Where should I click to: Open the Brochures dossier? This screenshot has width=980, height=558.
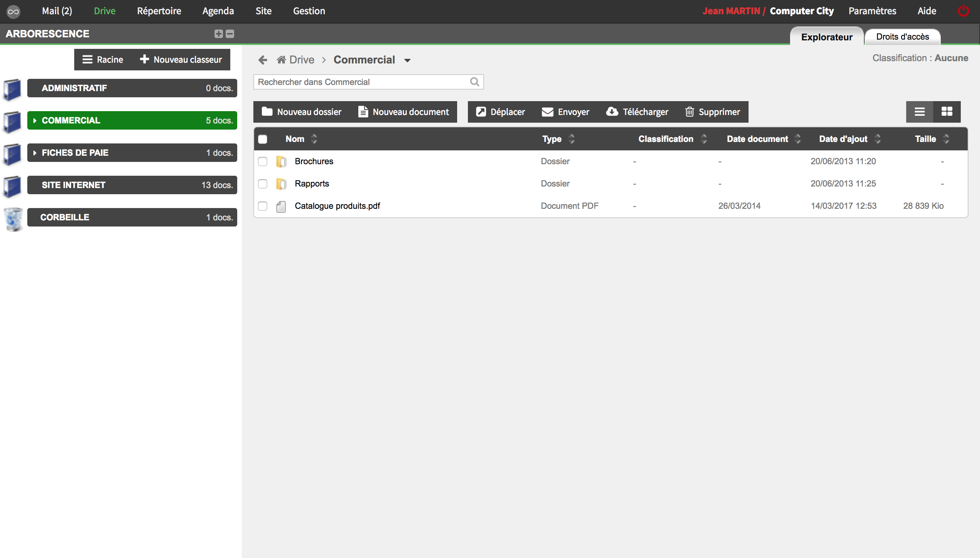coord(314,161)
